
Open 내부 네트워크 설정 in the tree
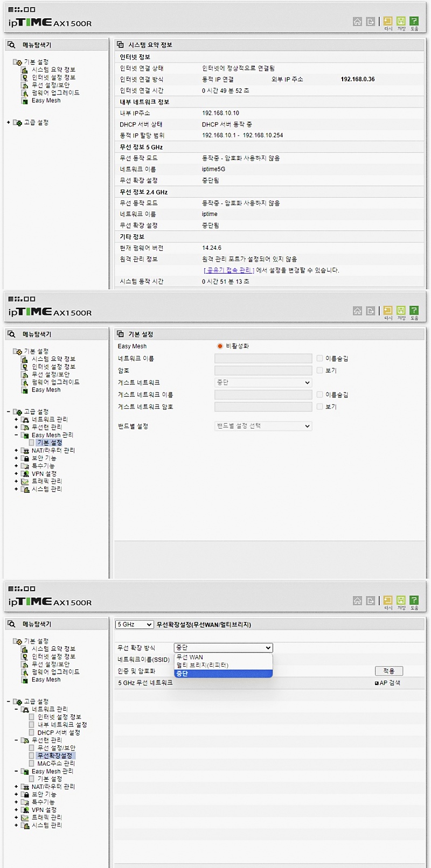pyautogui.click(x=62, y=725)
